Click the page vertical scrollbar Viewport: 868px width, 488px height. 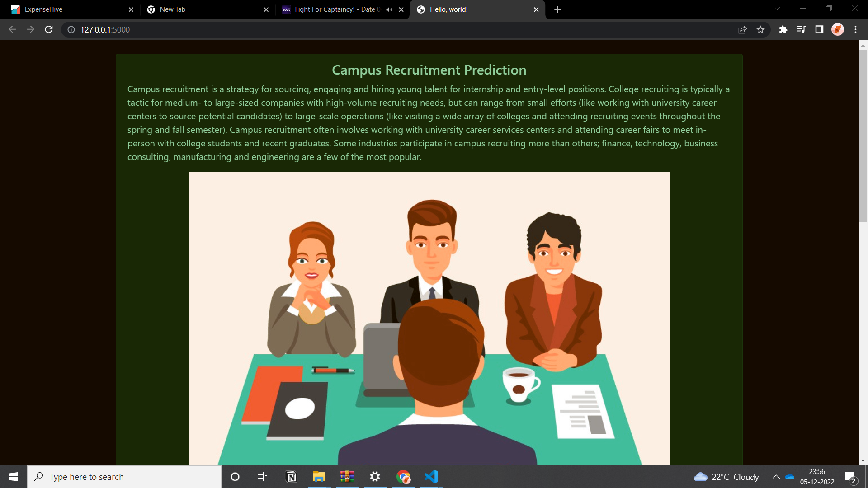863,136
